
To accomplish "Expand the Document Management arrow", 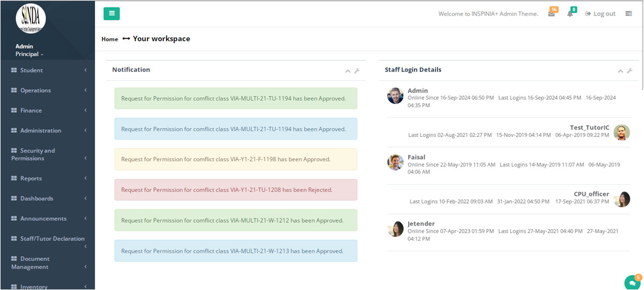I will pos(86,266).
